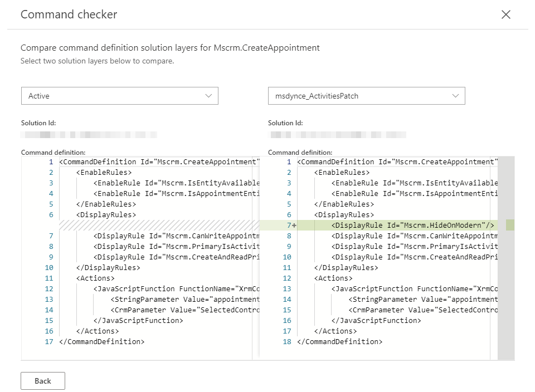This screenshot has width=535, height=392.
Task: Click the 7+ added line indicator
Action: click(x=291, y=226)
